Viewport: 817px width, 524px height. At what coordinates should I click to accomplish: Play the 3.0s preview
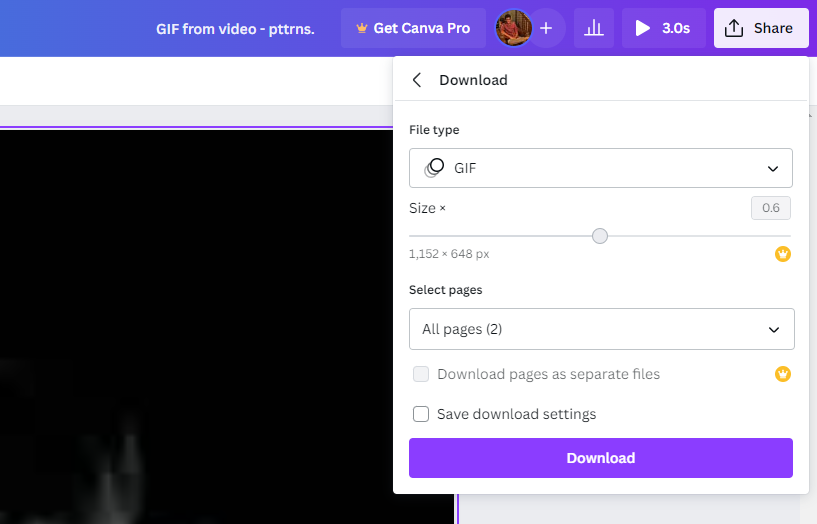coord(662,28)
